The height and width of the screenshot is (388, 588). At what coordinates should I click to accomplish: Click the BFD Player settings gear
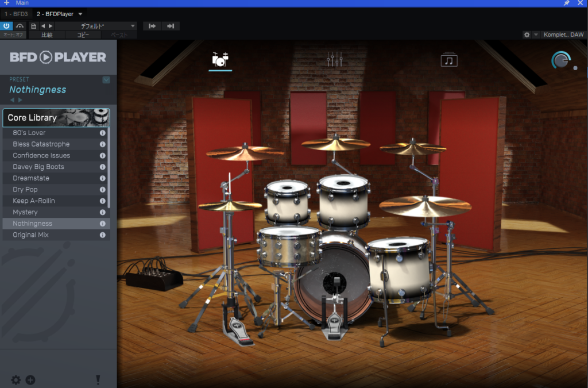coord(16,380)
